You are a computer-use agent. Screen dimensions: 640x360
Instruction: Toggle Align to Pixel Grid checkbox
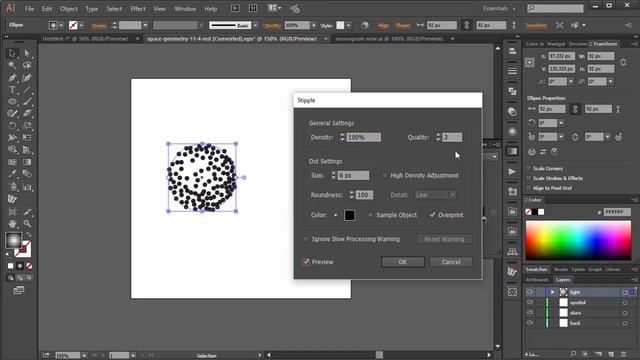529,188
